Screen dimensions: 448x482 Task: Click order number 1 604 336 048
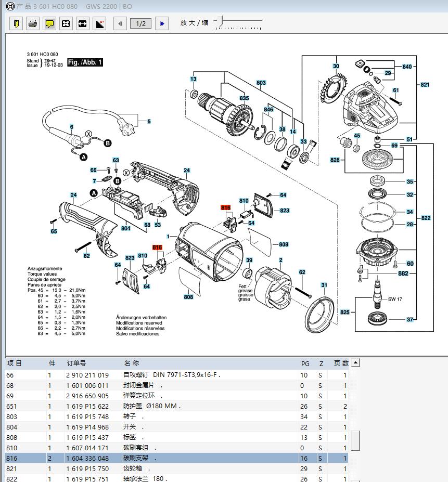click(87, 458)
